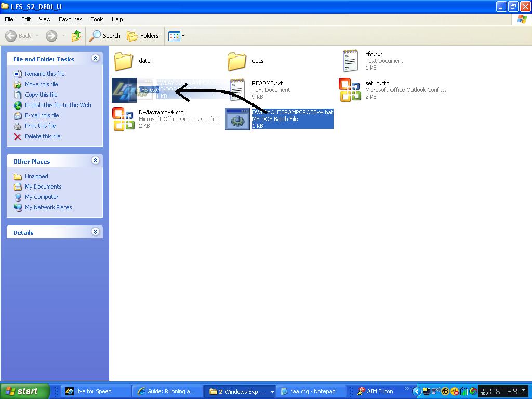This screenshot has height=399, width=532.
Task: Switch to taa.cfg - Notepad taskbar button
Action: point(311,391)
